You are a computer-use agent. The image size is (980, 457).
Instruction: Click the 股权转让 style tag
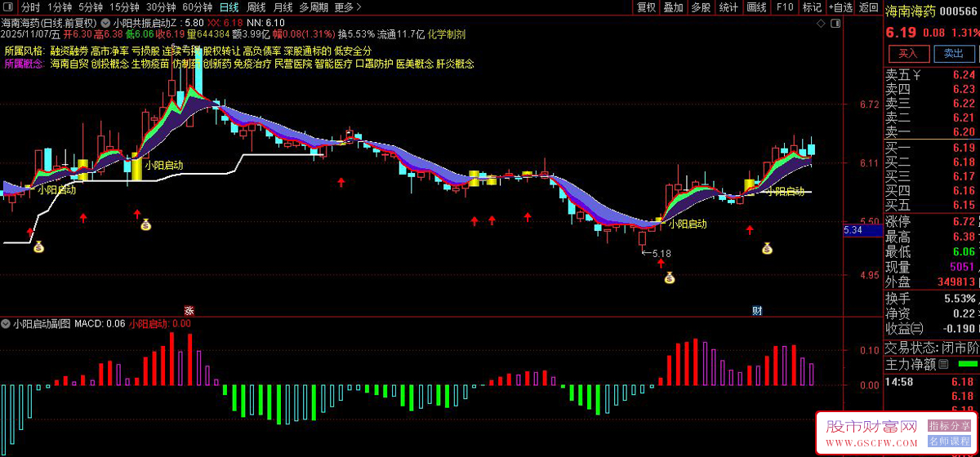221,51
